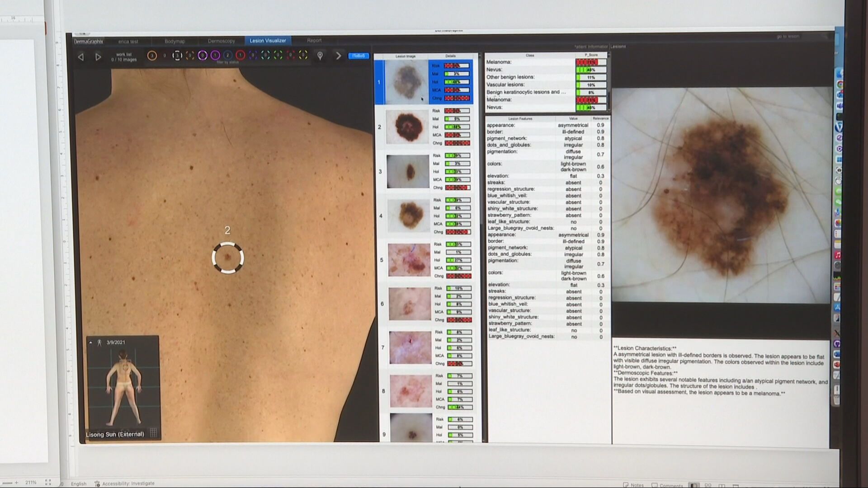Click the right chevron next to pin
This screenshot has height=488, width=868.
[338, 56]
